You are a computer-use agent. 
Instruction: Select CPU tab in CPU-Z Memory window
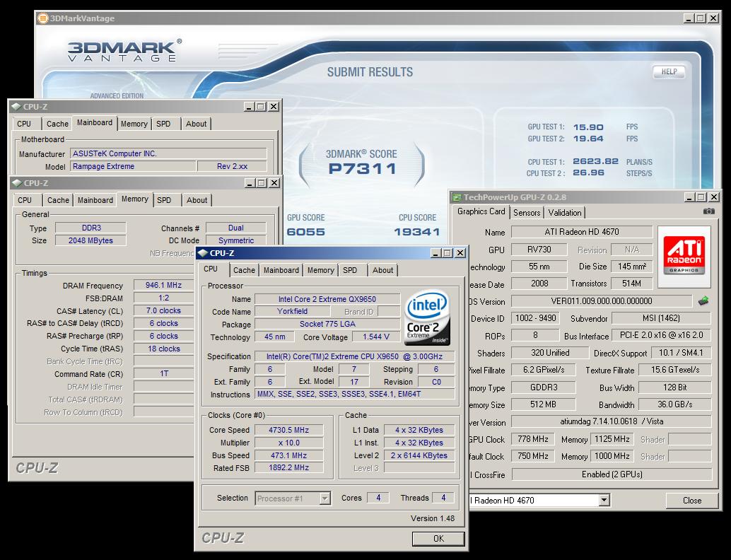(x=25, y=200)
